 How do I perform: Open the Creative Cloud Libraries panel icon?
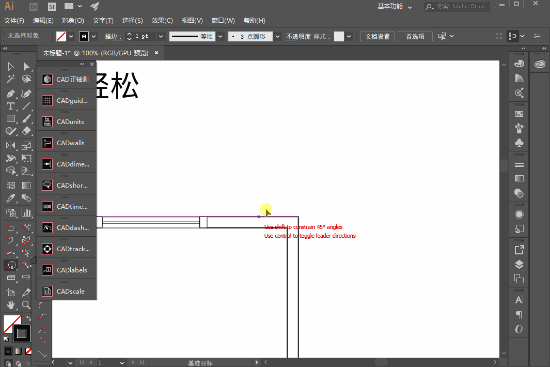540,64
